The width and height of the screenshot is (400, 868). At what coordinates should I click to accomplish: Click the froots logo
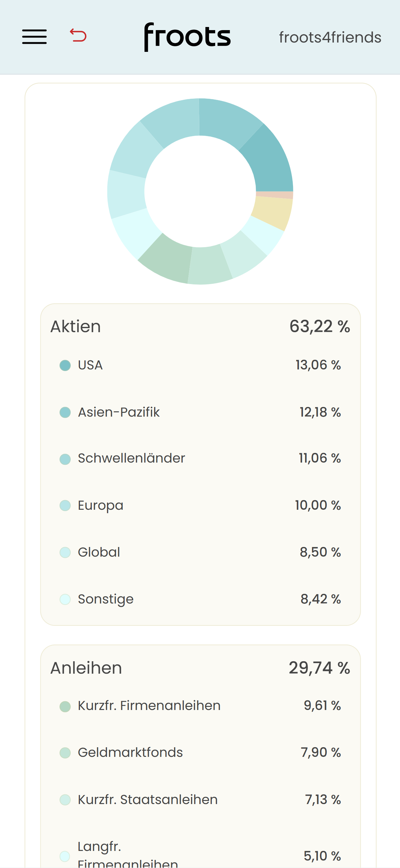tap(187, 36)
